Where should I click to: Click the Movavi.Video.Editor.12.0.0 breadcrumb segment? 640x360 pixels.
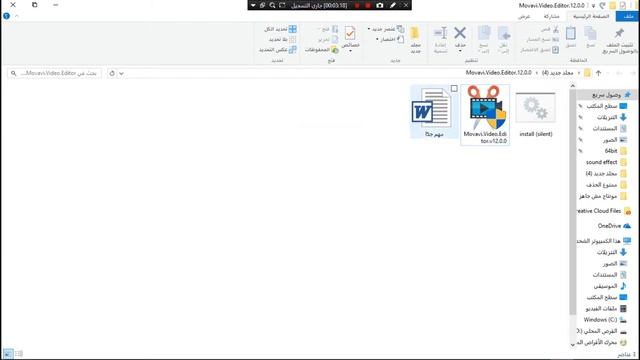point(498,73)
